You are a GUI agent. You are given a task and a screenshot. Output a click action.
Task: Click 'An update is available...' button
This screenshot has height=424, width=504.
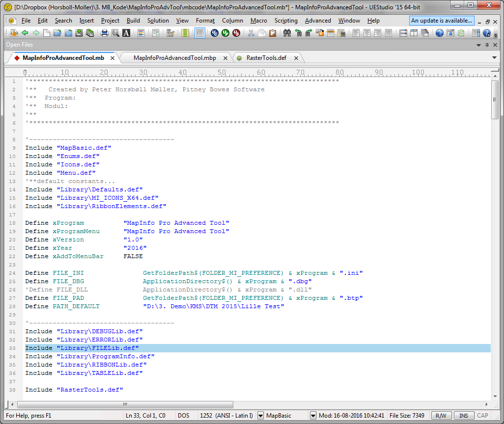tap(441, 21)
